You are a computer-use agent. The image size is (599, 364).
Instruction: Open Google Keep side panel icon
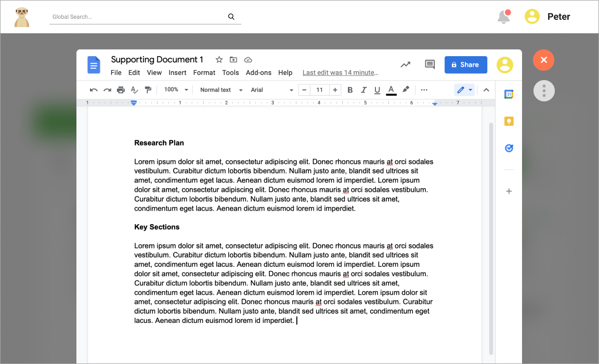pos(509,121)
